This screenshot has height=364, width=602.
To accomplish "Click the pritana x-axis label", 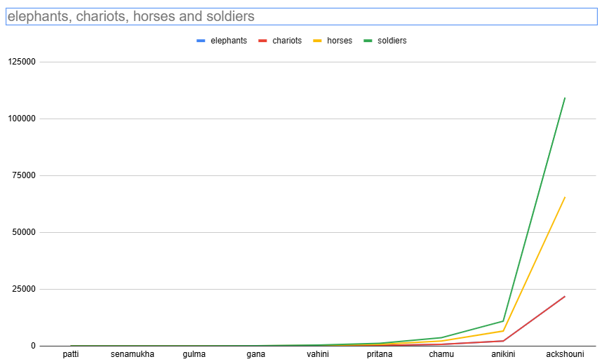I will 380,354.
